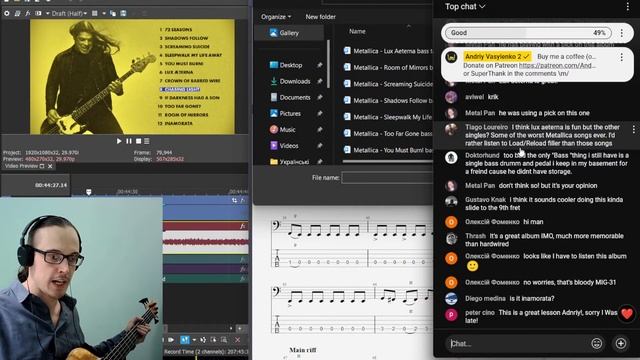Select file Metallica - Lux Aeterna bass
Screen dimensions: 640x360
pos(388,51)
